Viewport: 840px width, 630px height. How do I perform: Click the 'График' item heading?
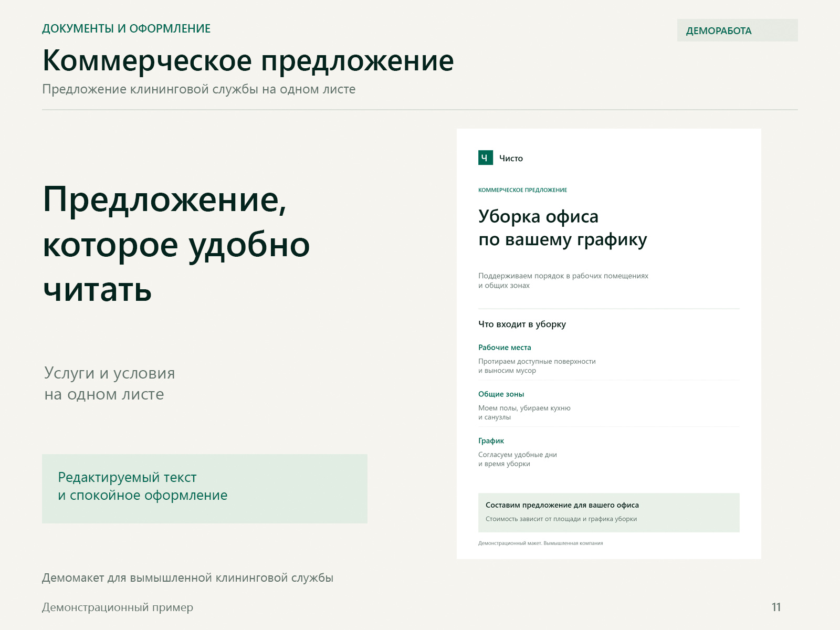(x=491, y=441)
